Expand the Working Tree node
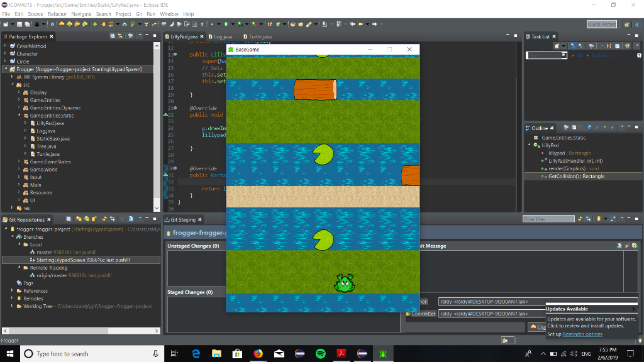This screenshot has height=362, width=644. [13, 306]
